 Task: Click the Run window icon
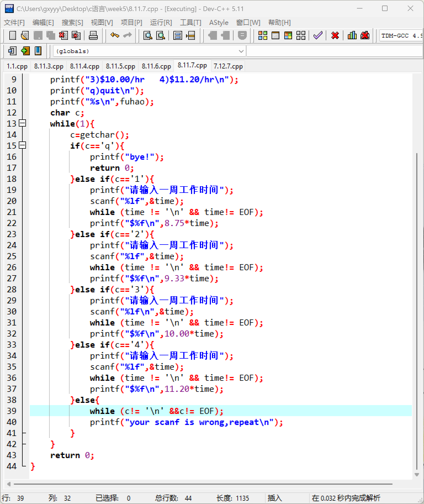[275, 35]
